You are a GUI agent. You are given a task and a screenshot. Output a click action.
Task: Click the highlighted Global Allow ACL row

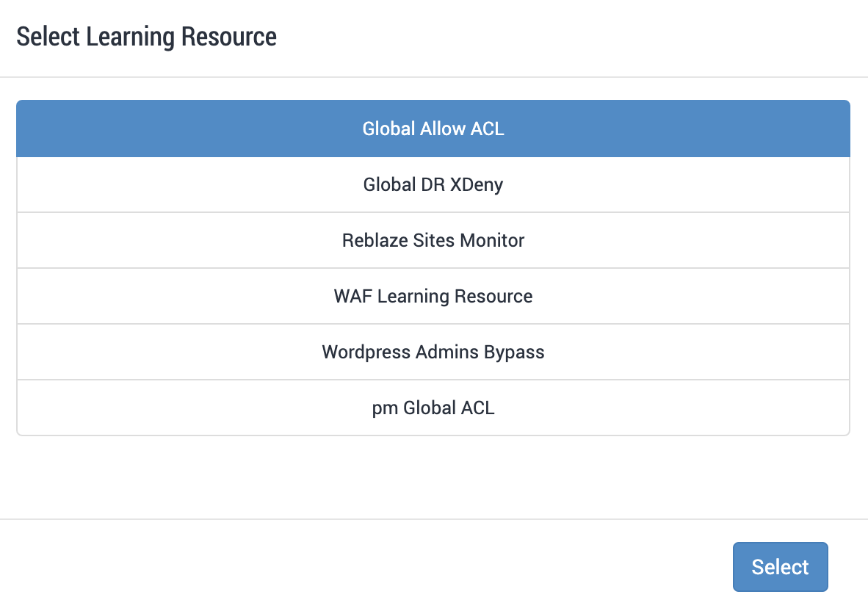[433, 129]
